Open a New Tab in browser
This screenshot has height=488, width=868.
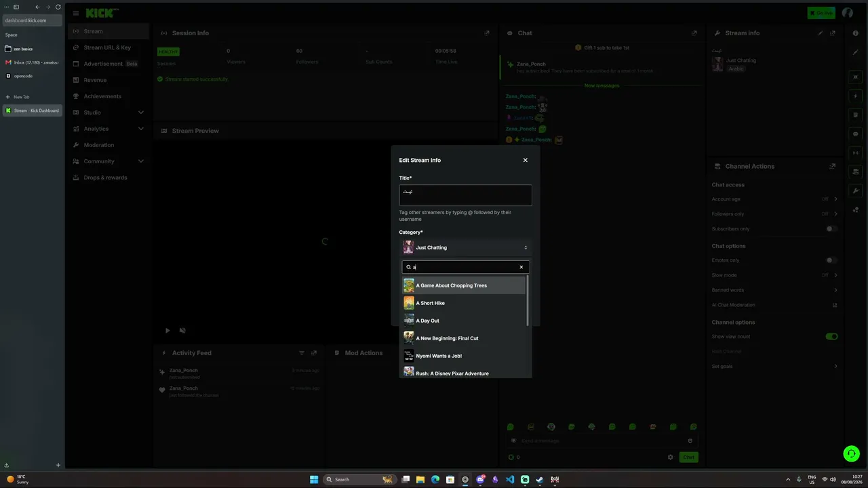(33, 97)
